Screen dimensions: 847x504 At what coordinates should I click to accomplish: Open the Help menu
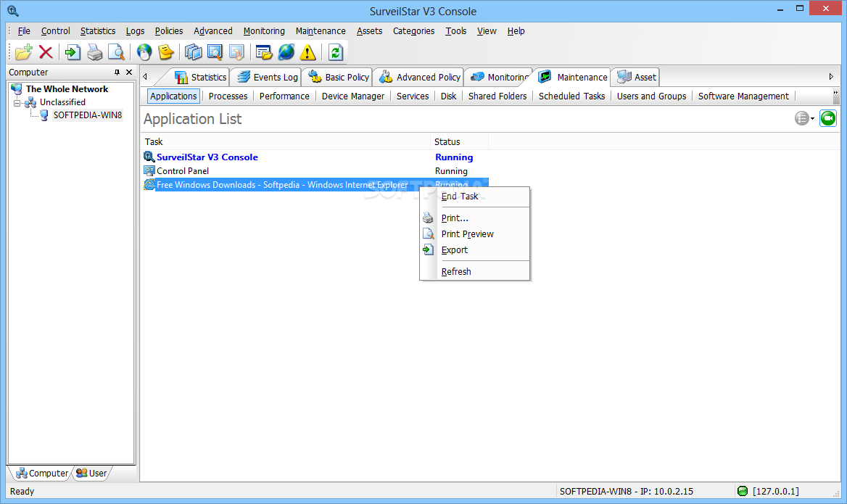(x=516, y=30)
